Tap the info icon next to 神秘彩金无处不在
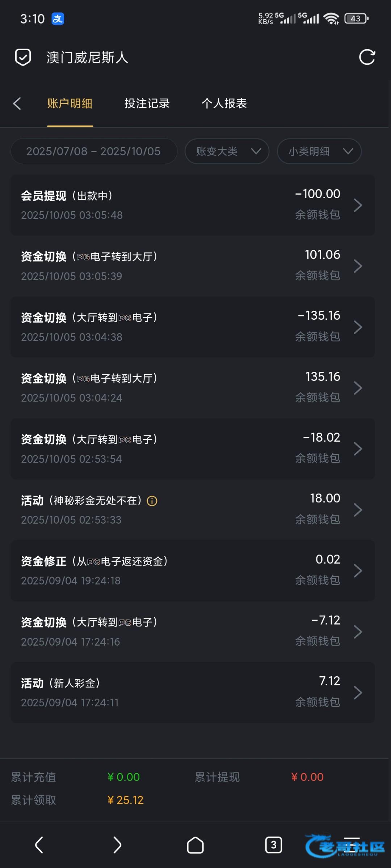 pyautogui.click(x=152, y=501)
